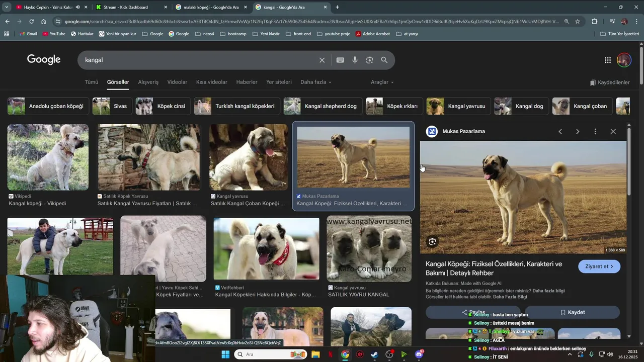Open the Vikipedi Kangal köpeği thumbnail

coord(48,157)
